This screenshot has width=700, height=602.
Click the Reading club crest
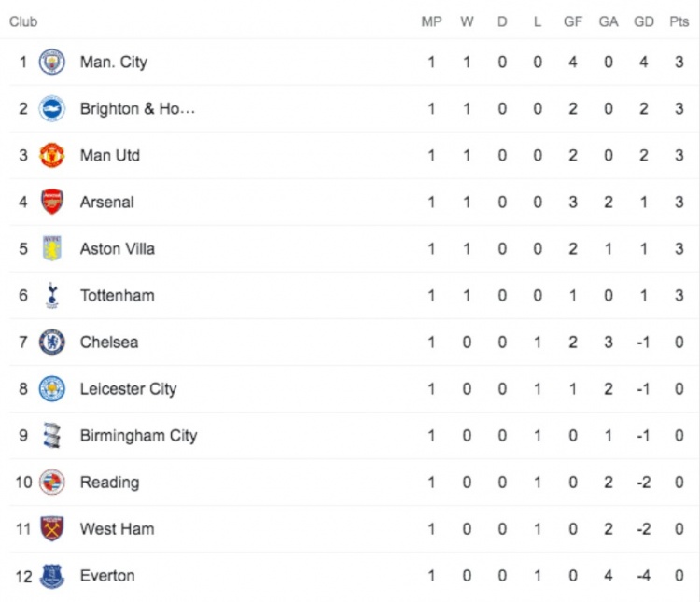(51, 482)
